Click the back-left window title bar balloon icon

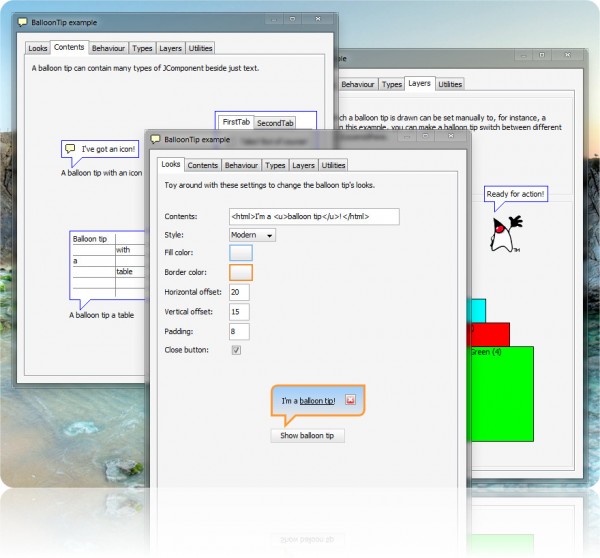(x=23, y=23)
